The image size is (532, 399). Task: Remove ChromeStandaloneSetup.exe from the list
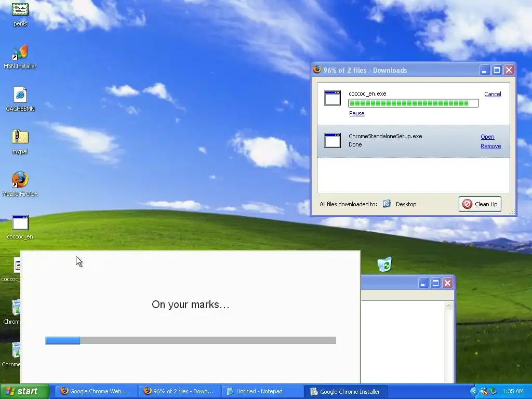click(x=490, y=146)
